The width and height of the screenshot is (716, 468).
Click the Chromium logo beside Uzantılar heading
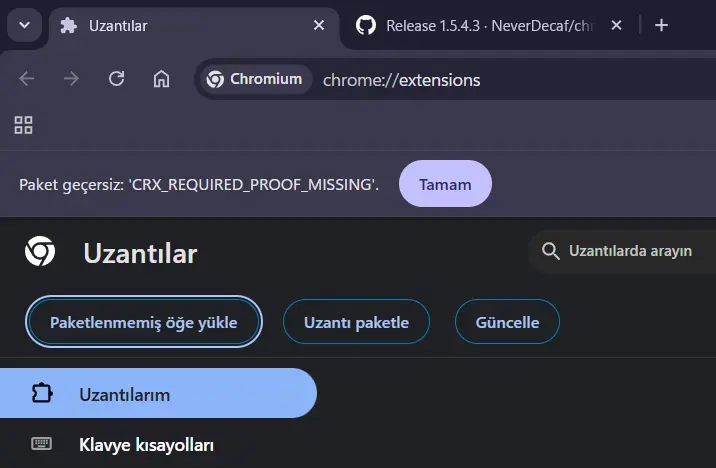[40, 251]
